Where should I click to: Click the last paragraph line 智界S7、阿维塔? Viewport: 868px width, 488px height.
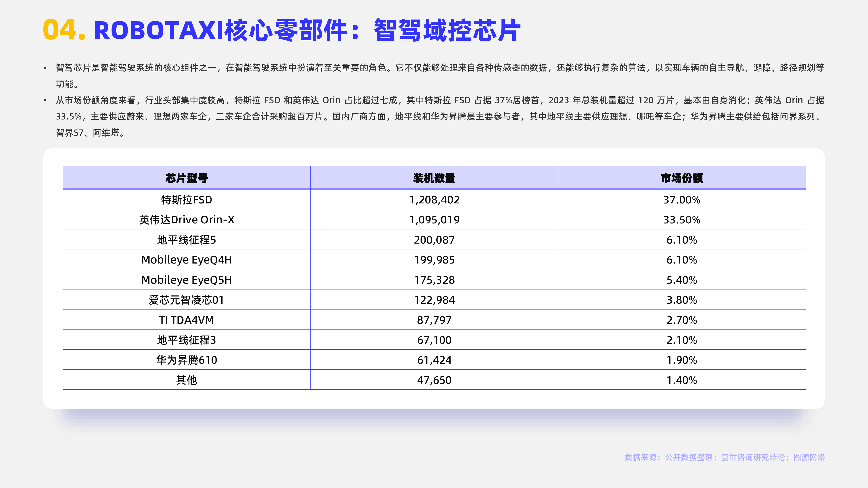click(x=90, y=133)
